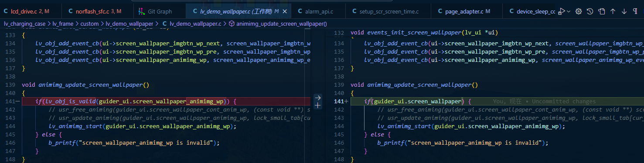644x163 pixels.
Task: Click void animimg_update_screen_wallpaper() in left pane
Action: click(85, 85)
